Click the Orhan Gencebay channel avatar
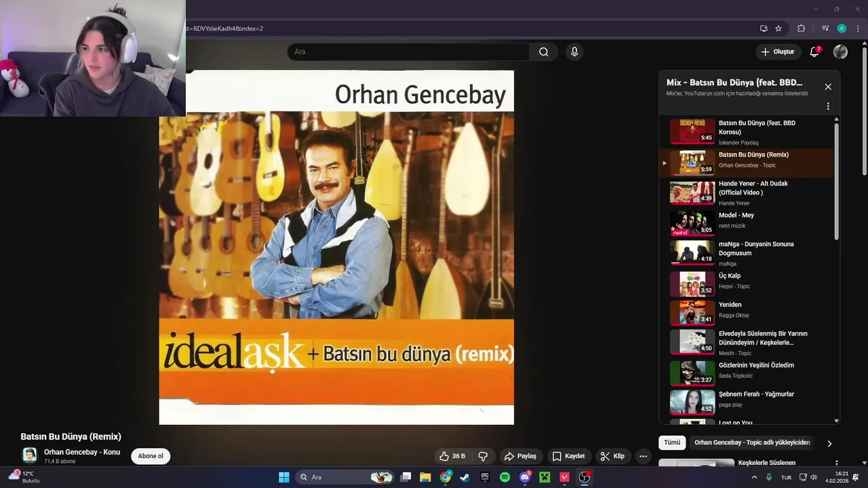This screenshot has height=488, width=868. 30,455
